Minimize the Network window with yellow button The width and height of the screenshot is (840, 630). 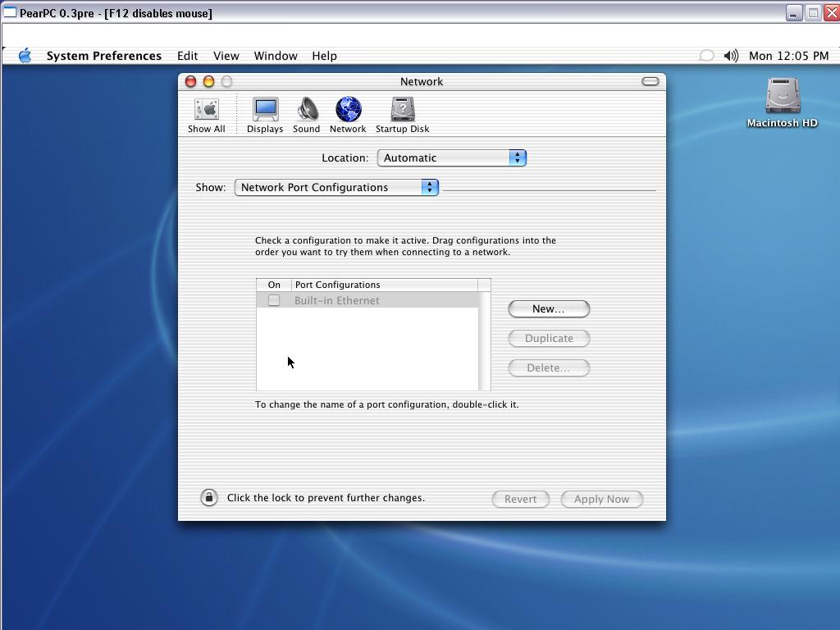(209, 81)
